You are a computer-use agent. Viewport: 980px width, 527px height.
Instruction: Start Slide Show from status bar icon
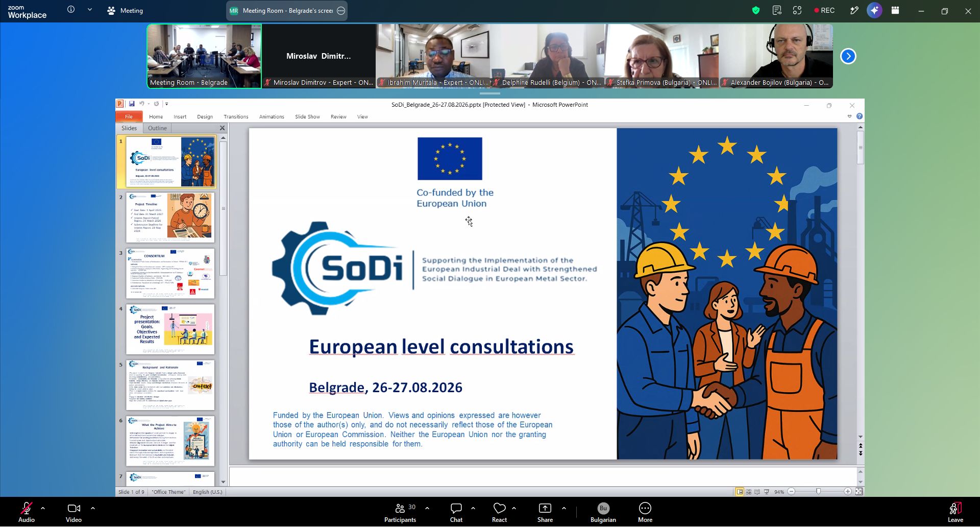(x=766, y=492)
